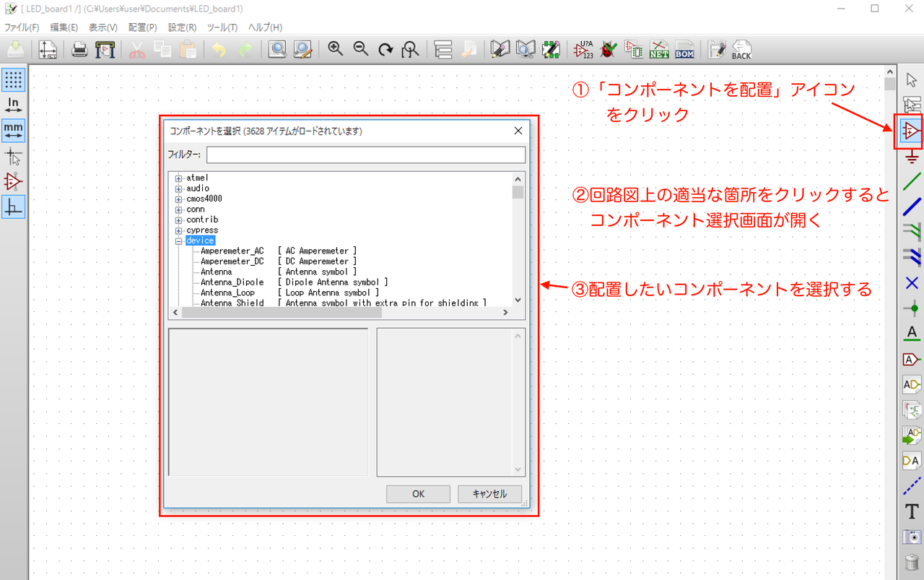Select the Place Text tool

[x=911, y=511]
